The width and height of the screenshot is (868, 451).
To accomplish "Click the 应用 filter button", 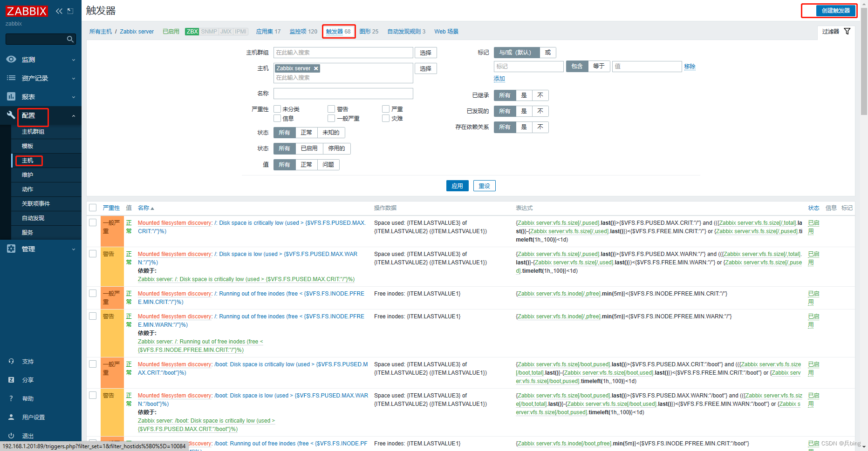I will (x=457, y=186).
